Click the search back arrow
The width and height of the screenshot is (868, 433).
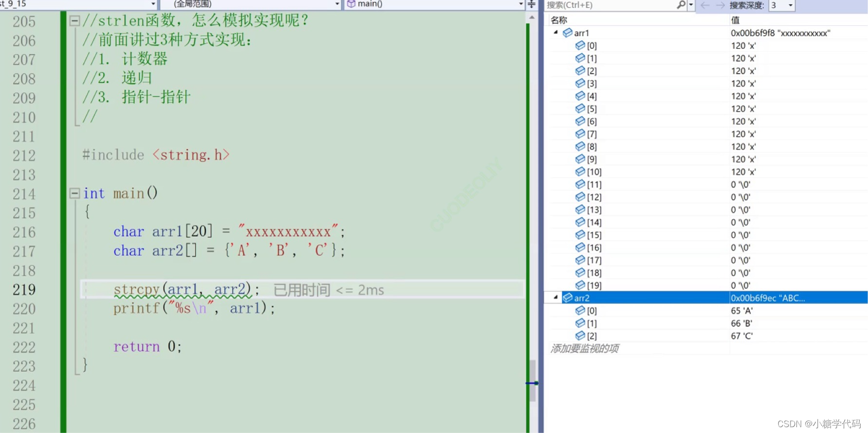(705, 5)
